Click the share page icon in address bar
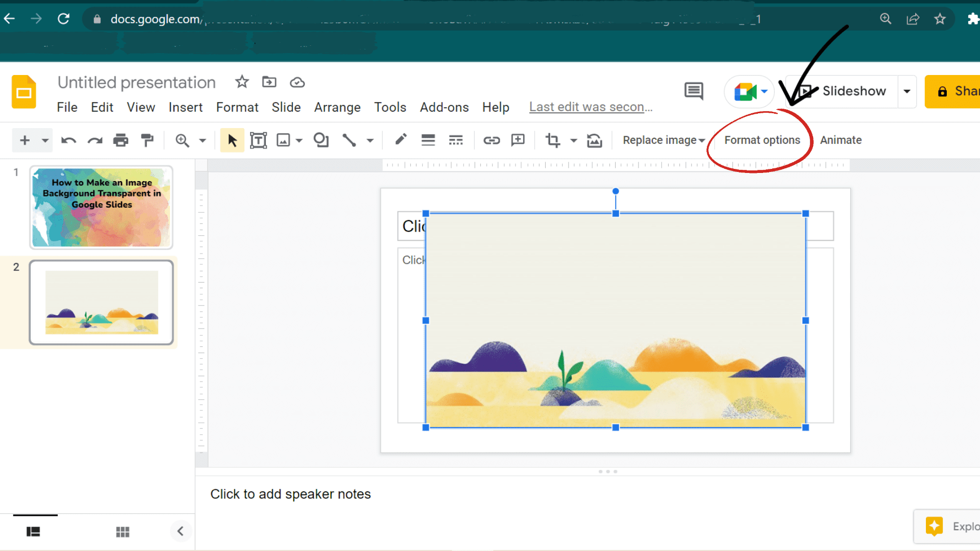Screen dimensions: 980x551 point(913,19)
